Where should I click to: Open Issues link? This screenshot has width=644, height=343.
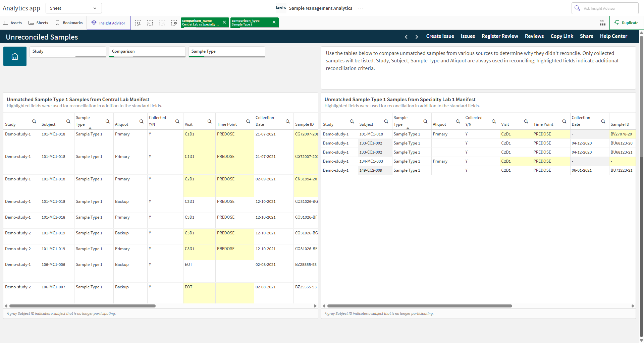pyautogui.click(x=468, y=36)
